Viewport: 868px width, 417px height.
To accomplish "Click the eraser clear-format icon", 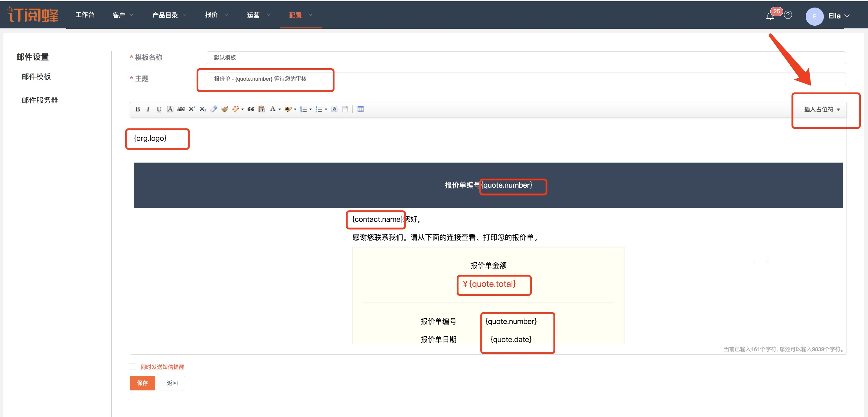I will [214, 109].
